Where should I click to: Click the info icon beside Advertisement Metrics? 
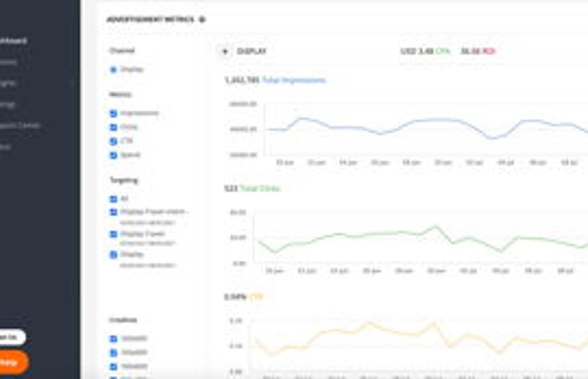(202, 19)
